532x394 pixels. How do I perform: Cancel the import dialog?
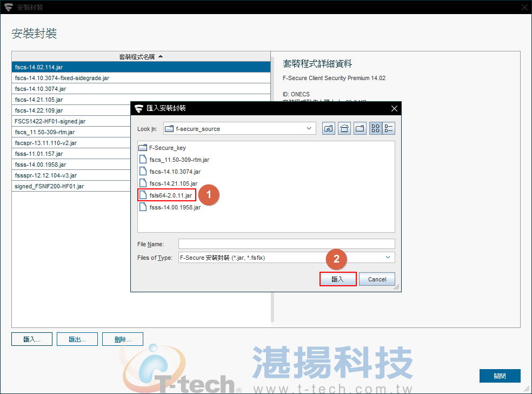tap(377, 279)
